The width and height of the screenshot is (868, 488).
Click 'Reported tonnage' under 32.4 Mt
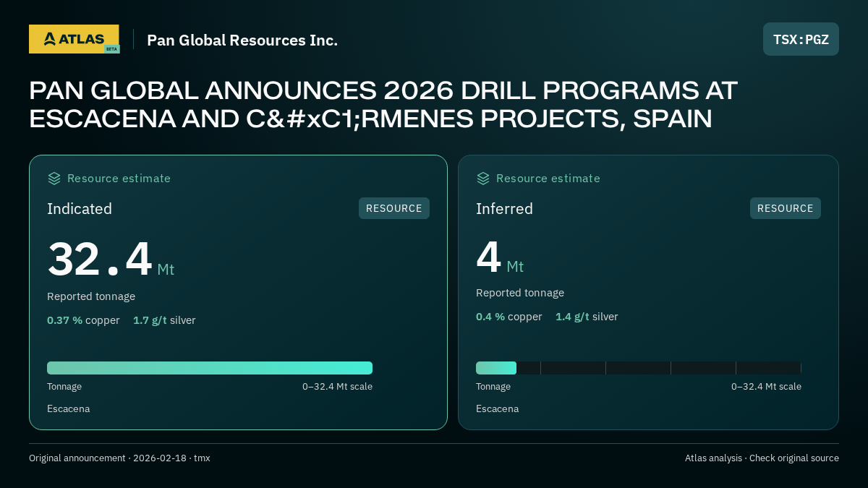pos(91,296)
